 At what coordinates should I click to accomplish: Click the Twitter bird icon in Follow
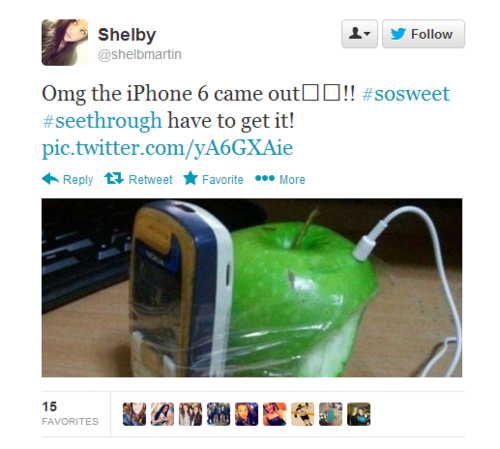[398, 34]
